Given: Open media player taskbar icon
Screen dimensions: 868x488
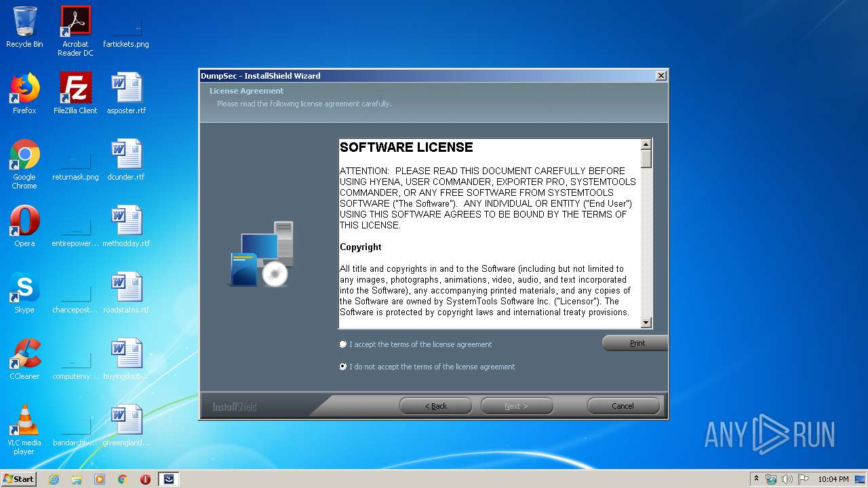Looking at the screenshot, I should tap(100, 479).
